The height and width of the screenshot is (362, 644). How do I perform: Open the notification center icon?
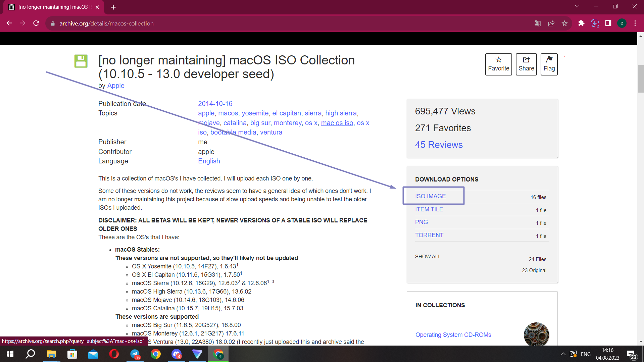pos(632,354)
